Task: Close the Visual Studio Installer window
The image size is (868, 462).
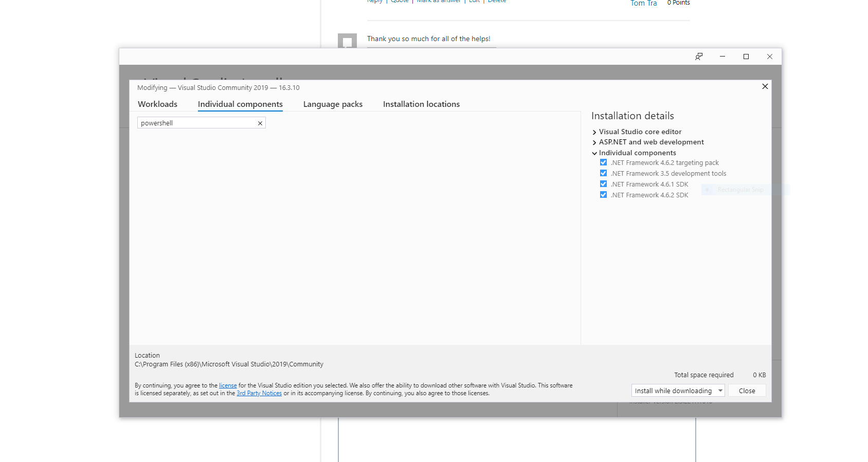Action: pyautogui.click(x=770, y=57)
